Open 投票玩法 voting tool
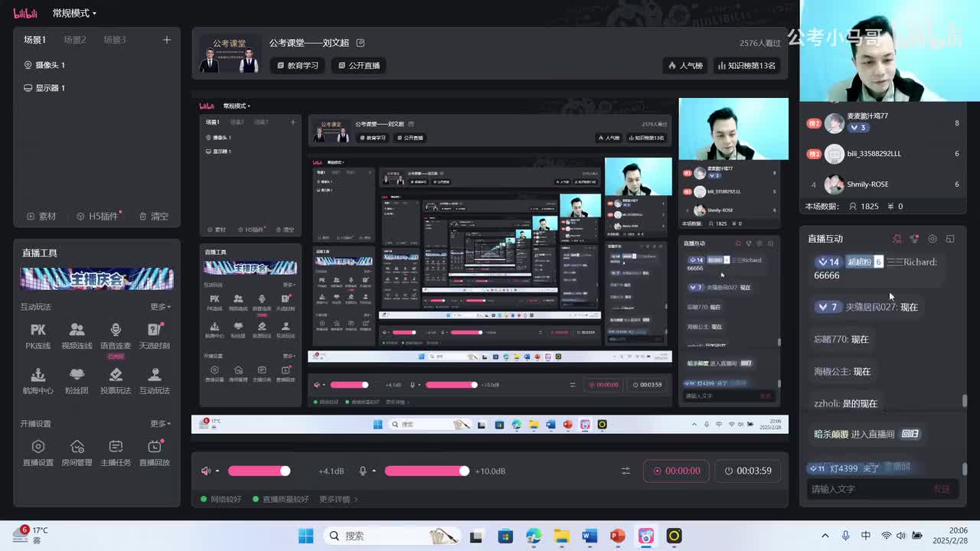The width and height of the screenshot is (980, 551). pos(116,380)
